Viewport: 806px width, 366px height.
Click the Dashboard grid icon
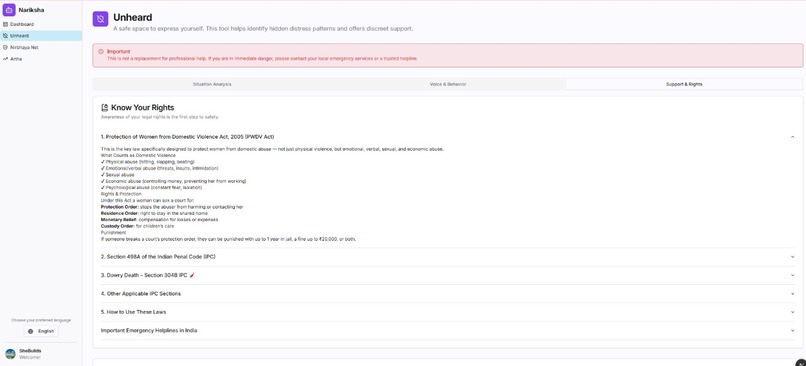pyautogui.click(x=5, y=24)
